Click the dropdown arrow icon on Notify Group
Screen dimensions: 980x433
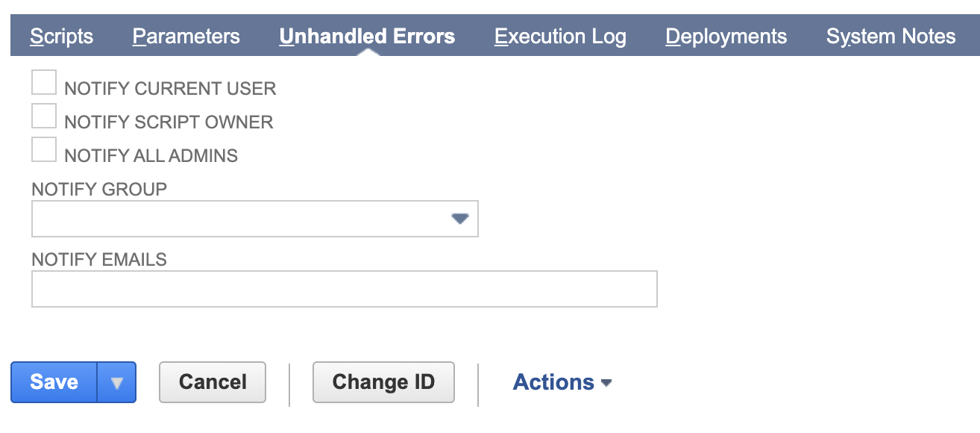click(460, 218)
